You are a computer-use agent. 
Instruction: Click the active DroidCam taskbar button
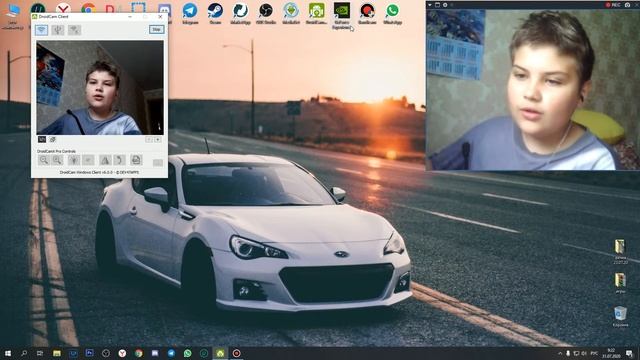220,353
